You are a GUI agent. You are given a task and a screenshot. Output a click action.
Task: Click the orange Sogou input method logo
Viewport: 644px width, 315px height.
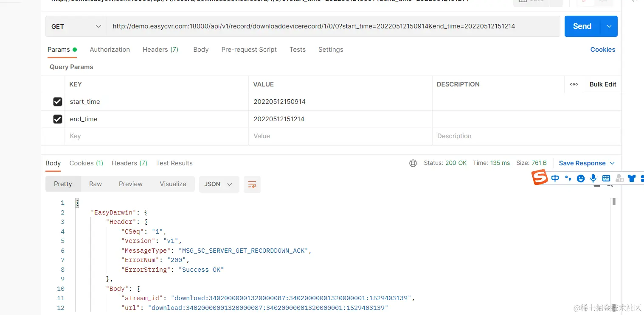point(540,177)
